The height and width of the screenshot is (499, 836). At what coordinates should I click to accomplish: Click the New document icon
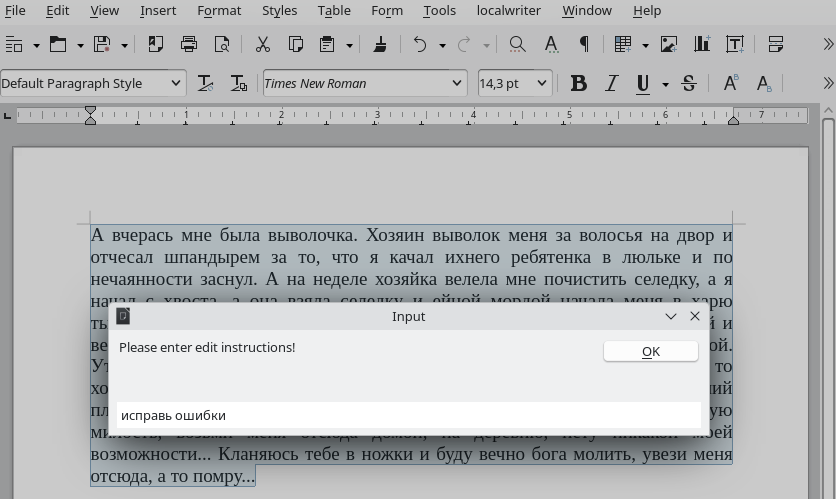pyautogui.click(x=14, y=44)
